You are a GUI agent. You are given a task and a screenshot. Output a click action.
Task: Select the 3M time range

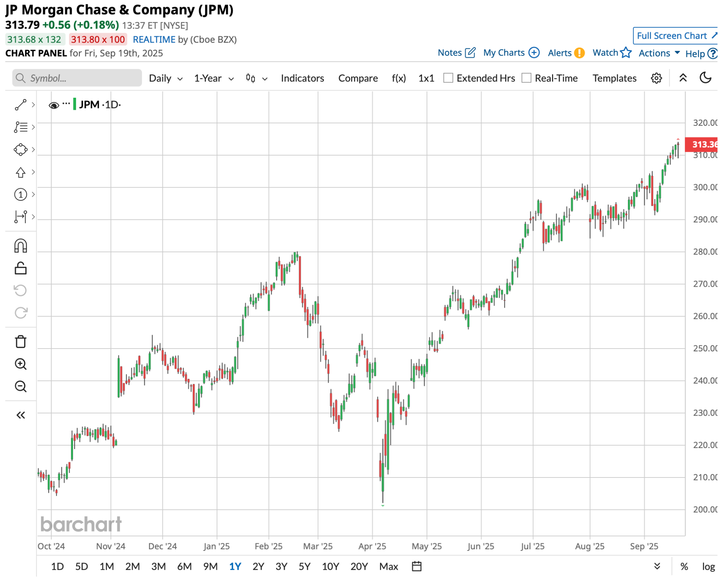(159, 566)
